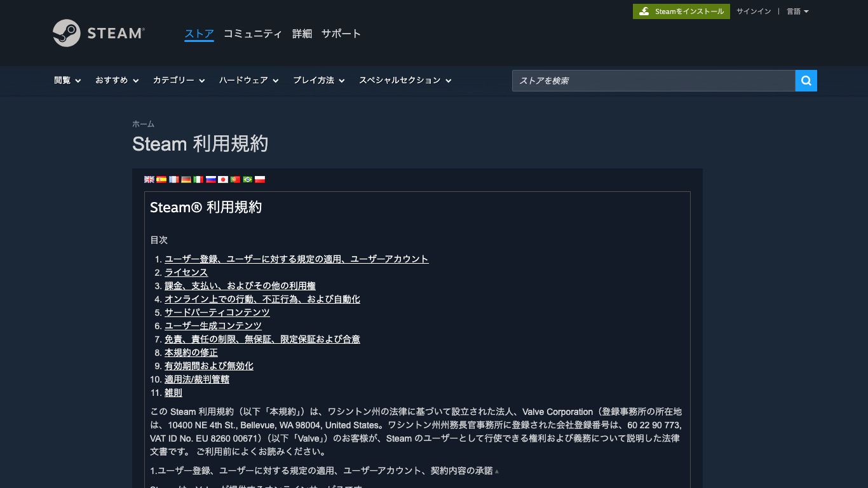Select the Polish flag language
This screenshot has width=868, height=488.
click(x=260, y=179)
